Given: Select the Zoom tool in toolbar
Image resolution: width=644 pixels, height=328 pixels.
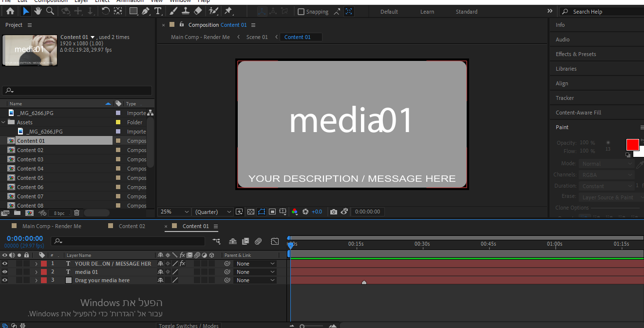Looking at the screenshot, I should pos(50,11).
